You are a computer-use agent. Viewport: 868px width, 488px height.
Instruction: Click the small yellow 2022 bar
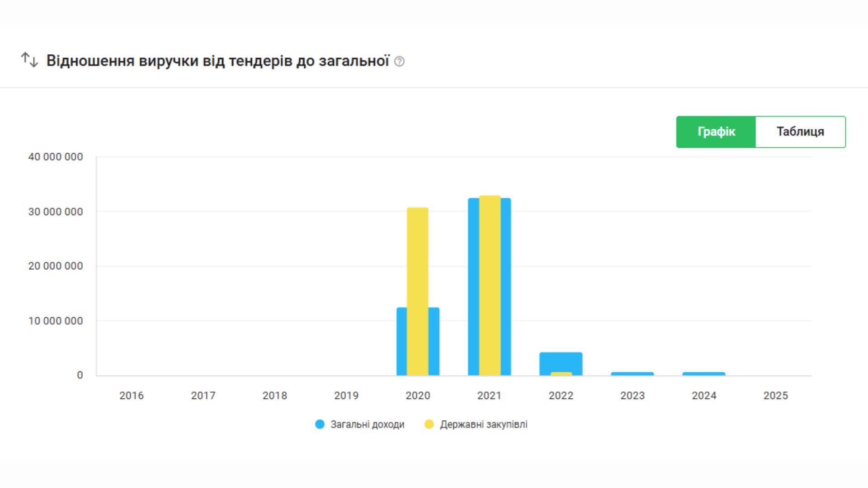[561, 374]
